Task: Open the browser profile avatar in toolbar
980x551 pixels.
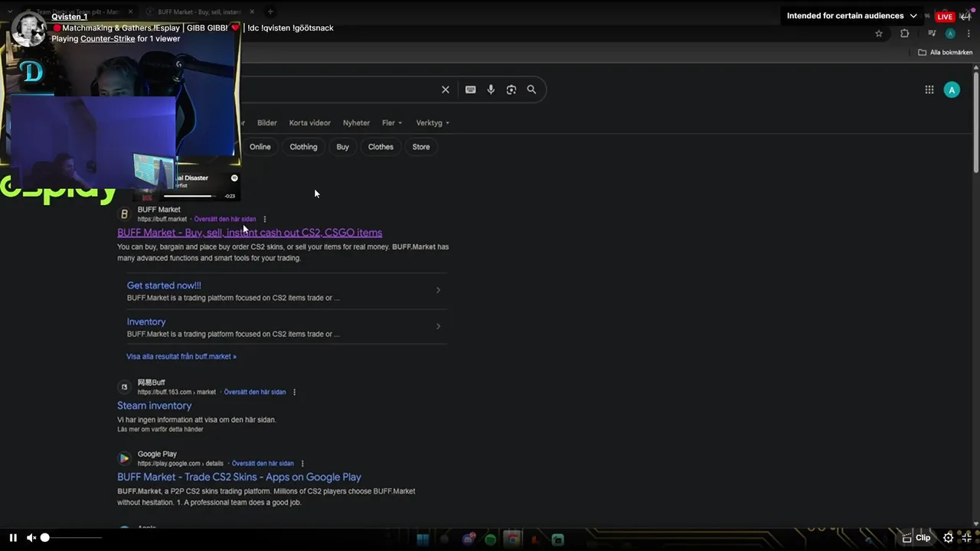Action: pyautogui.click(x=950, y=34)
